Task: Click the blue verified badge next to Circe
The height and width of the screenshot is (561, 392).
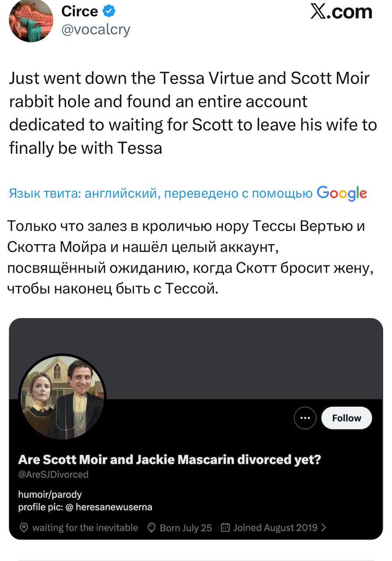Action: coord(109,11)
